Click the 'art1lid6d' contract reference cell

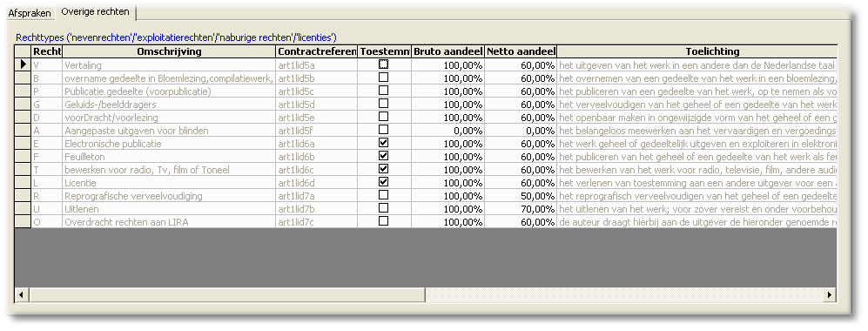click(x=317, y=183)
